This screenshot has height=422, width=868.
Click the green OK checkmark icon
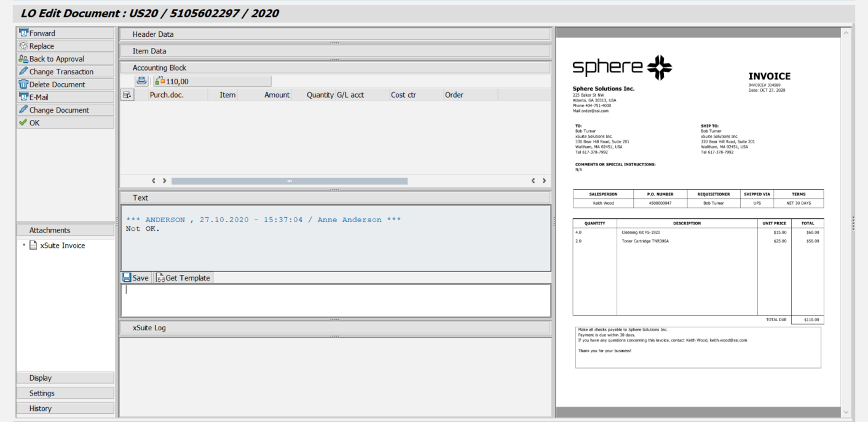22,122
